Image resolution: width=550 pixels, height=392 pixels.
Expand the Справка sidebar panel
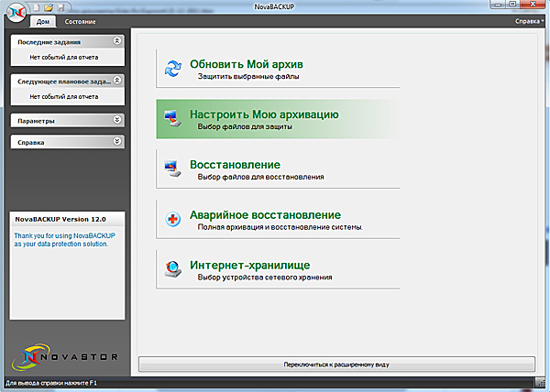point(115,142)
